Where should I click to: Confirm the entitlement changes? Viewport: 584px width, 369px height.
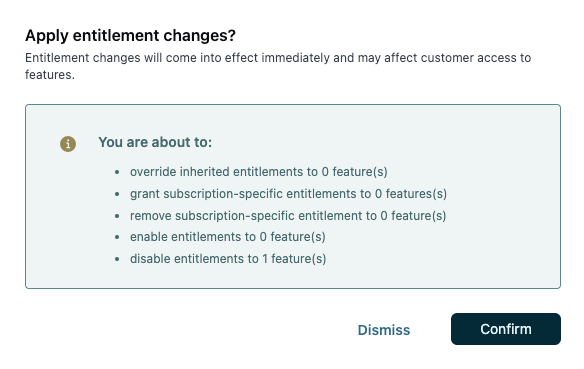(505, 329)
